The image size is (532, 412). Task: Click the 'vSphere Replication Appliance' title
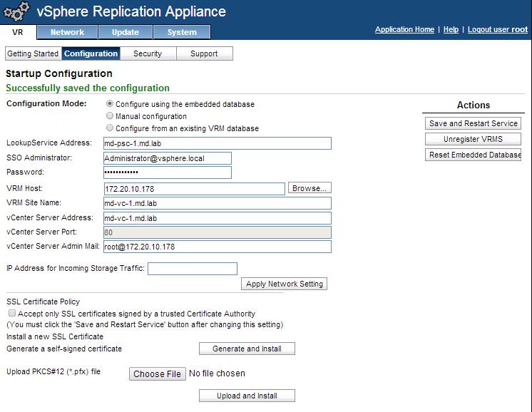pyautogui.click(x=131, y=11)
